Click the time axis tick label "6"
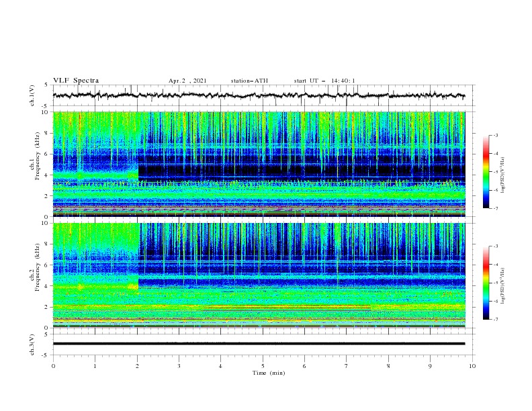This screenshot has height=411, width=532. (x=304, y=366)
